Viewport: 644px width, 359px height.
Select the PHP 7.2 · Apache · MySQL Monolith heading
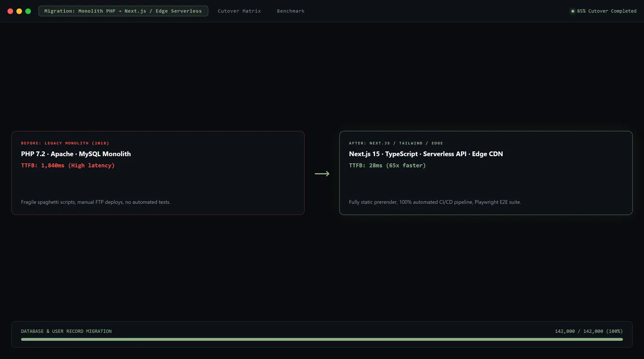(x=76, y=154)
